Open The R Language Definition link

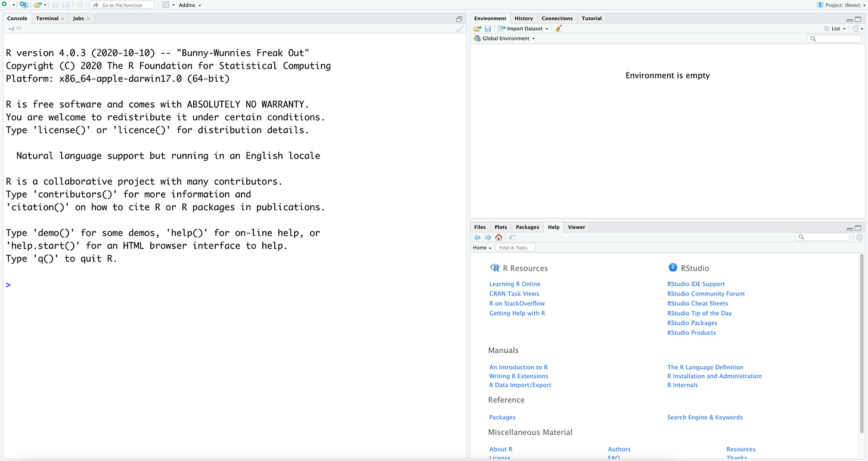tap(705, 367)
